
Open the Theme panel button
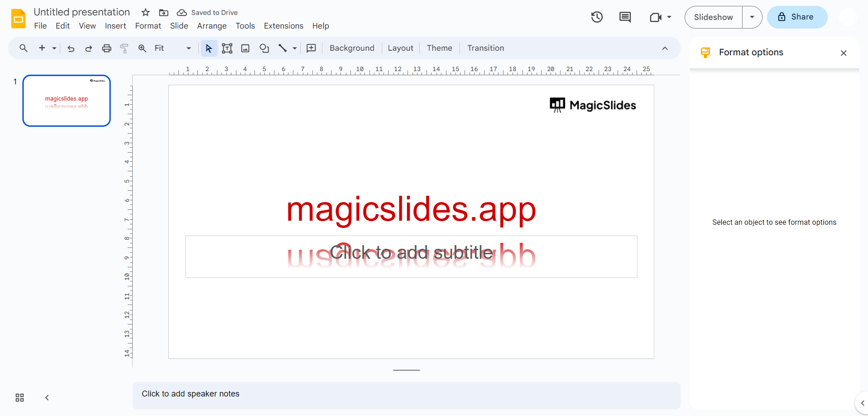[439, 48]
